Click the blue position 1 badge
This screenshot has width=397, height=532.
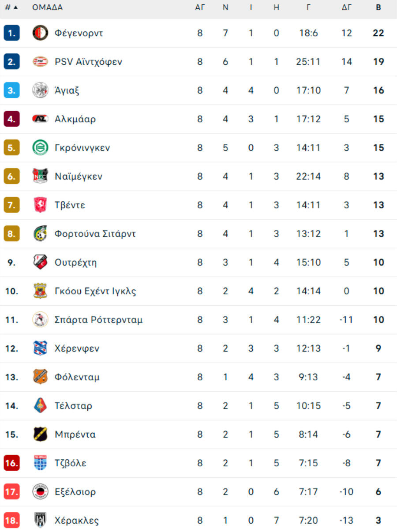coord(11,33)
